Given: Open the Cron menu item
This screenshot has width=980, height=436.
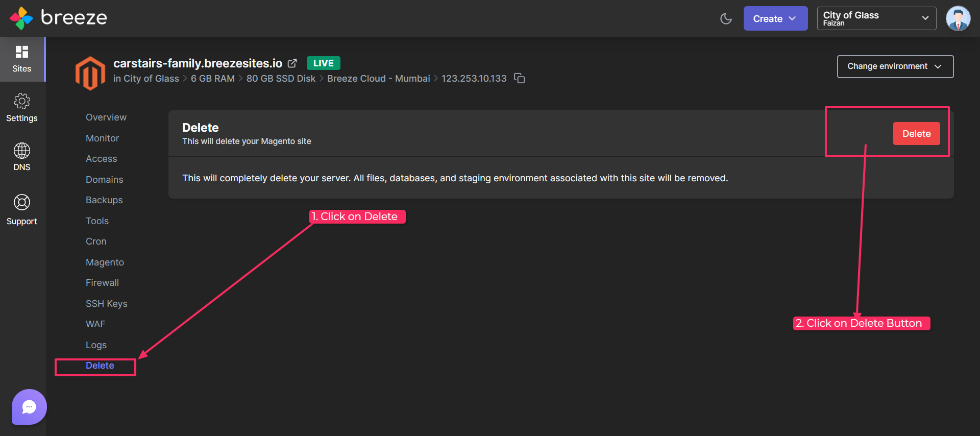Looking at the screenshot, I should coord(96,241).
